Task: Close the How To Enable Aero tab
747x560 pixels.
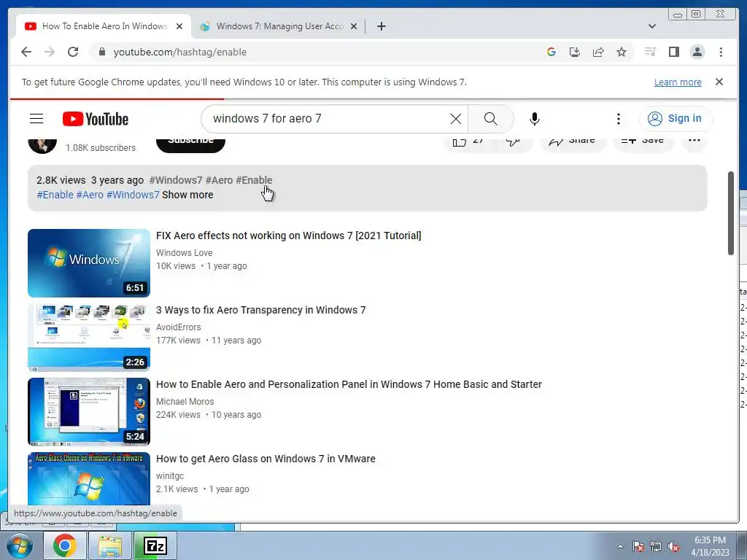Action: click(179, 26)
